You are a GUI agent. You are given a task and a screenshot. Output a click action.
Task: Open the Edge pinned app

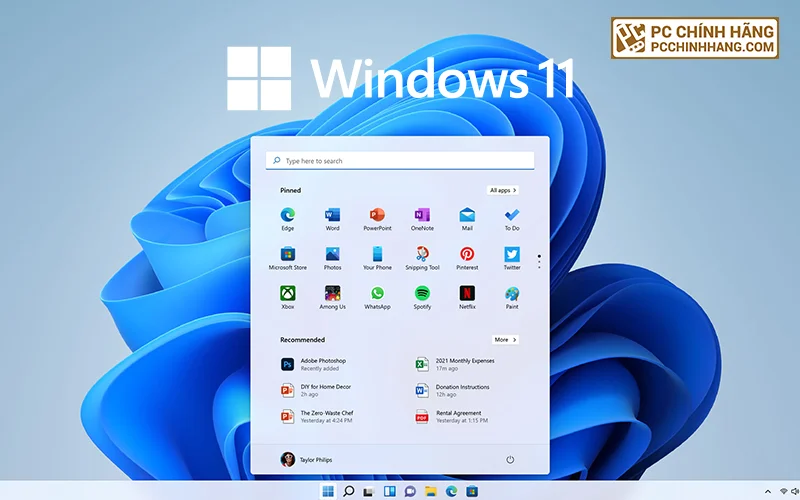pos(288,219)
